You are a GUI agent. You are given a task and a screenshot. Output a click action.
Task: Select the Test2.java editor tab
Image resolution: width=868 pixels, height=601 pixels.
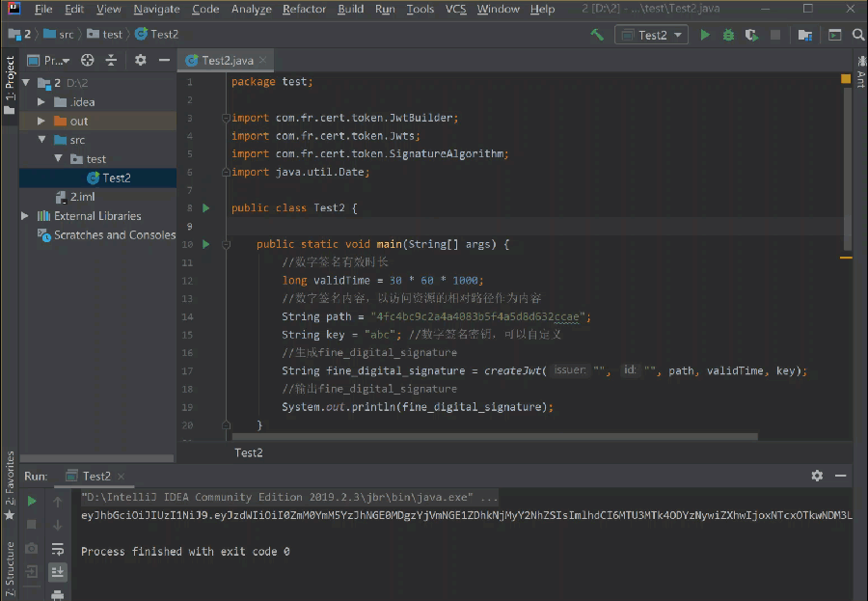click(x=226, y=61)
